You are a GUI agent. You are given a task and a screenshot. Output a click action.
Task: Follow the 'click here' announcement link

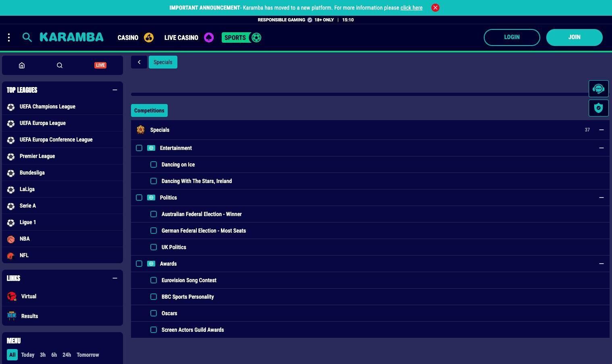coord(411,8)
